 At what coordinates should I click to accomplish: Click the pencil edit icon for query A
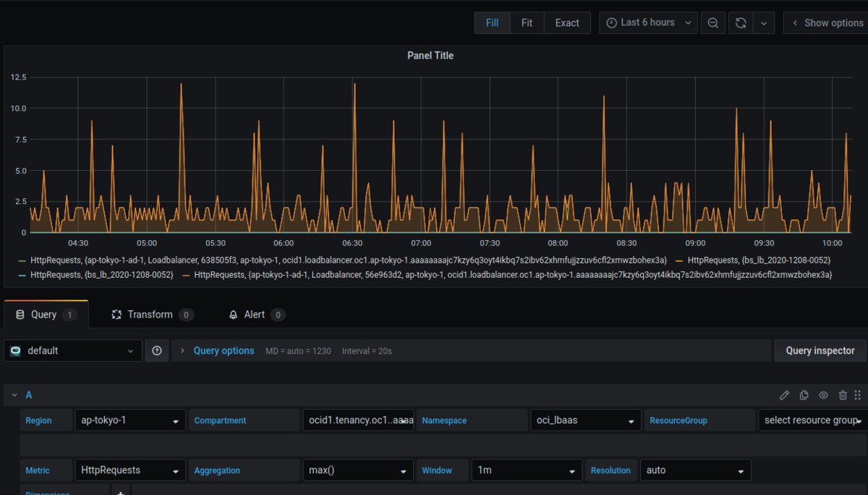pos(785,395)
